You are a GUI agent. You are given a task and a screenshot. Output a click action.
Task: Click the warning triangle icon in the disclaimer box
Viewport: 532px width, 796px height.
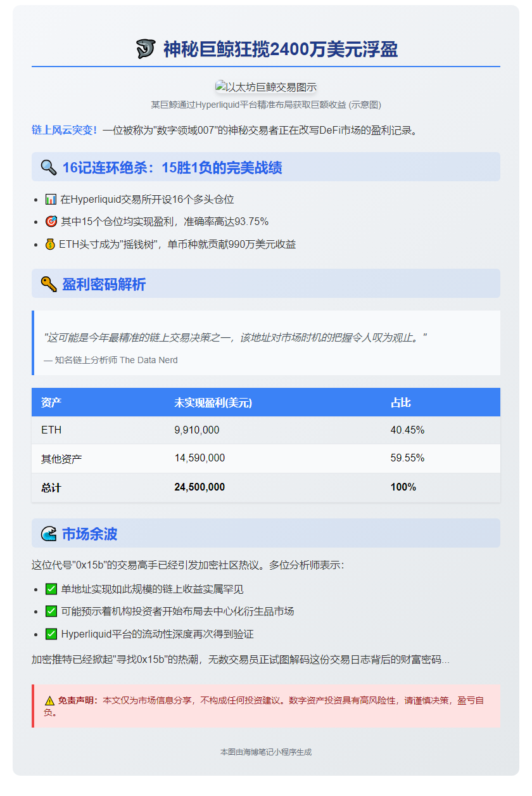[50, 700]
